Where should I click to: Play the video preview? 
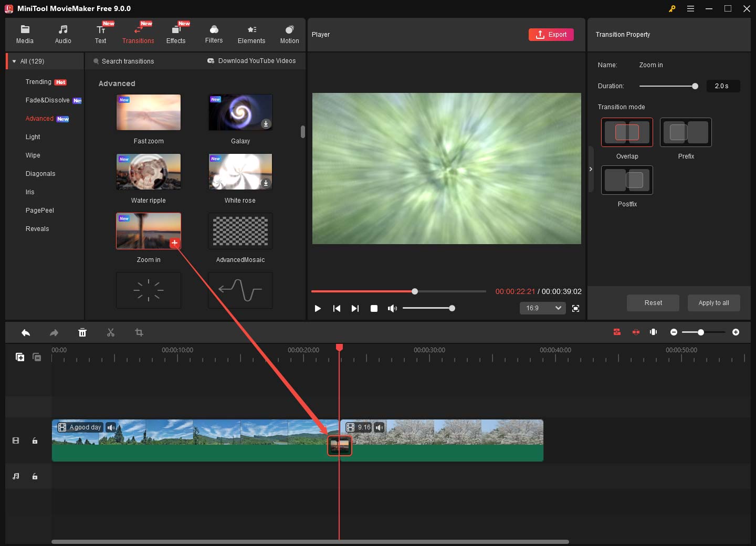pyautogui.click(x=318, y=308)
